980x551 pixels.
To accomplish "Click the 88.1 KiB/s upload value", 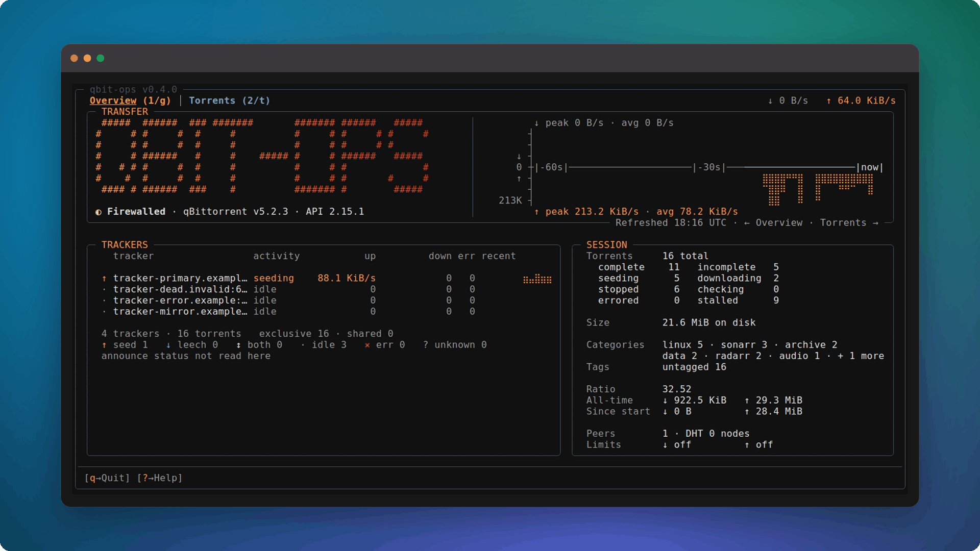I will [347, 279].
